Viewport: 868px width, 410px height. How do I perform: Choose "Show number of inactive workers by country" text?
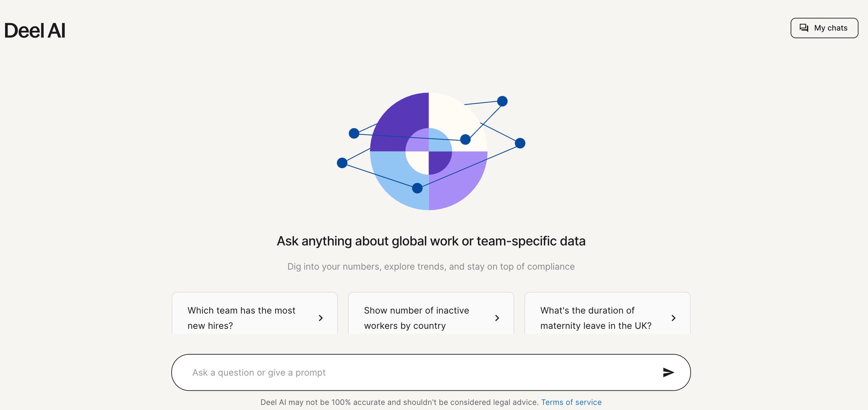[416, 318]
